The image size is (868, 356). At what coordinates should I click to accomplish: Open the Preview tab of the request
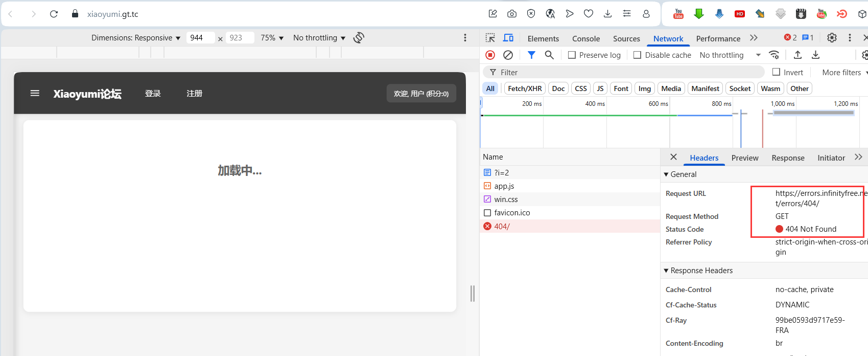pos(744,158)
